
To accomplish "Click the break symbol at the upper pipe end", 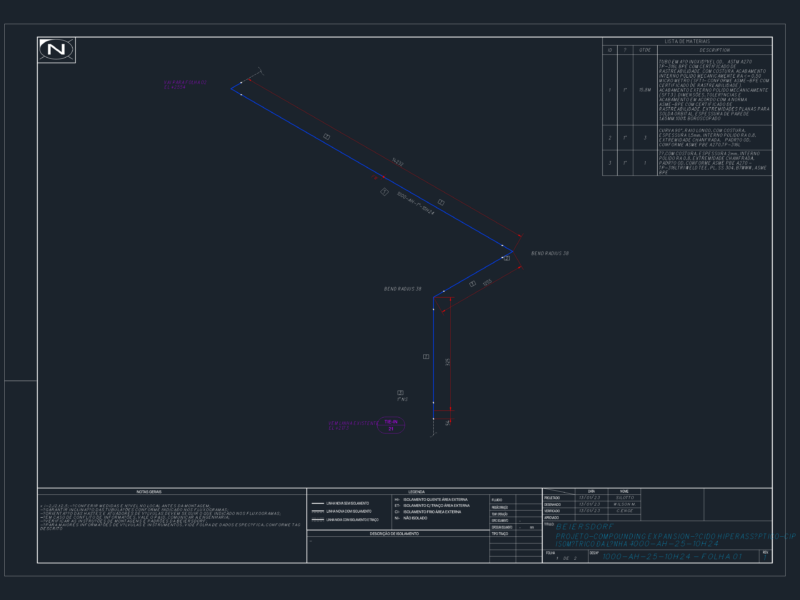I will (x=260, y=71).
